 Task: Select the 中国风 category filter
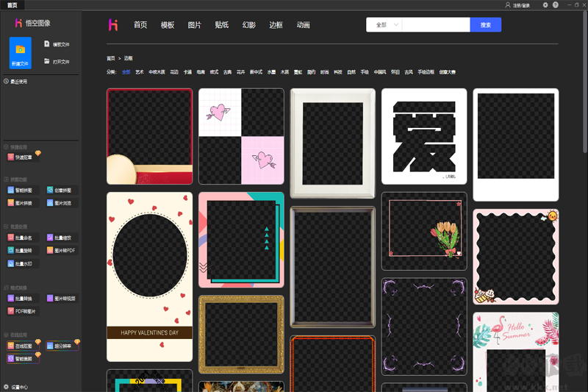379,72
